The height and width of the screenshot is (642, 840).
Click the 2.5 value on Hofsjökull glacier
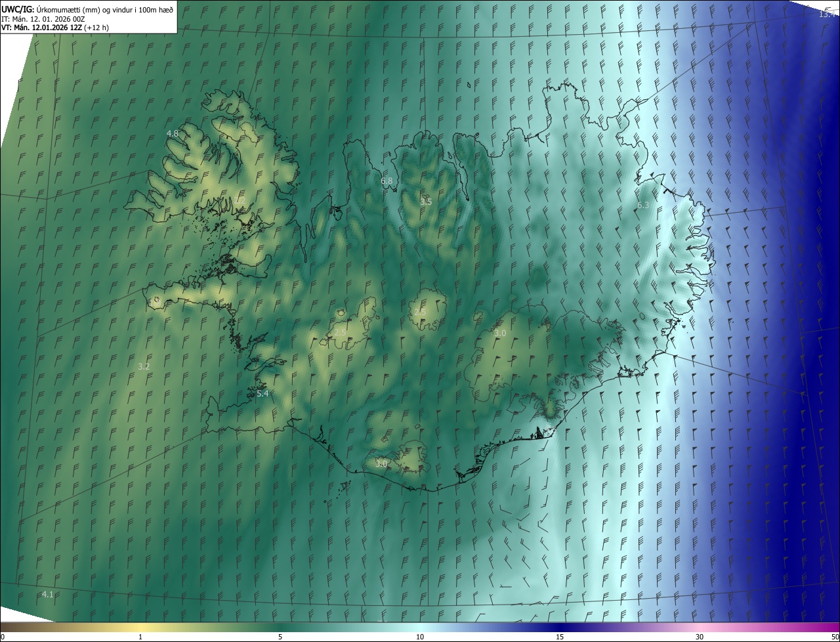pos(420,311)
